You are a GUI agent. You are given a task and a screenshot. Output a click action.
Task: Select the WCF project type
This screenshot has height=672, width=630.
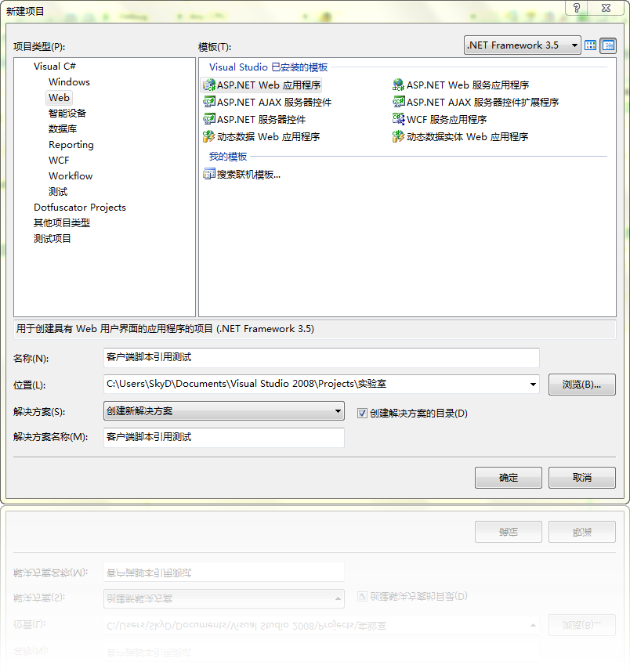pyautogui.click(x=60, y=161)
